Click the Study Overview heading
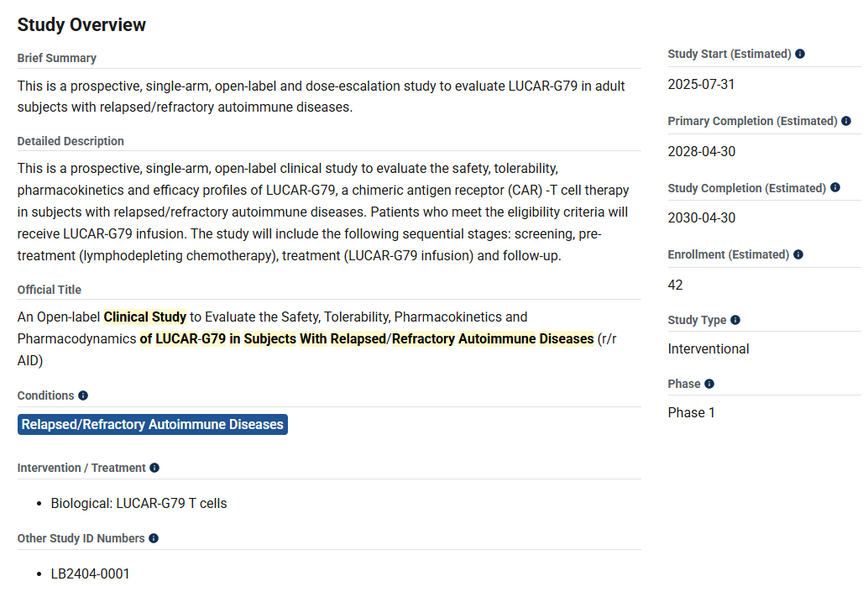The width and height of the screenshot is (868, 597). coord(81,25)
